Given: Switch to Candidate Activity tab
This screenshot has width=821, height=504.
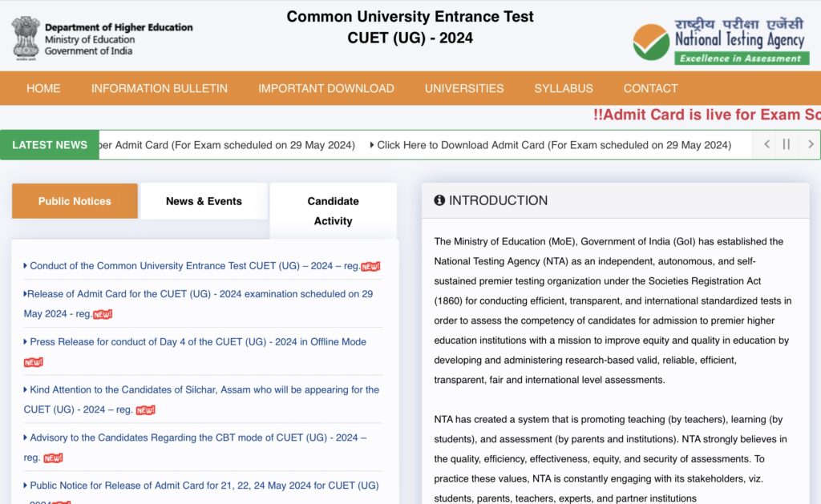Looking at the screenshot, I should coord(333,211).
